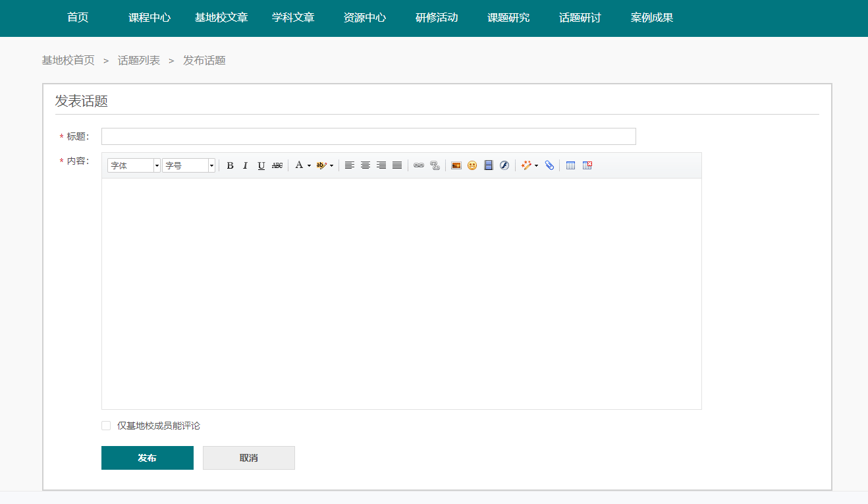
Task: Insert video using film strip icon
Action: tap(489, 165)
